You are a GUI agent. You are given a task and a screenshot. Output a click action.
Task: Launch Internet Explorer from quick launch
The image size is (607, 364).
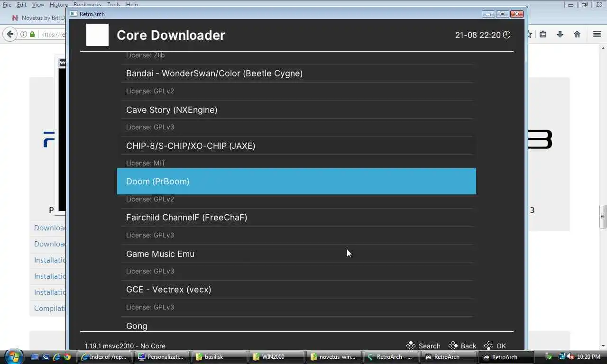tap(56, 357)
